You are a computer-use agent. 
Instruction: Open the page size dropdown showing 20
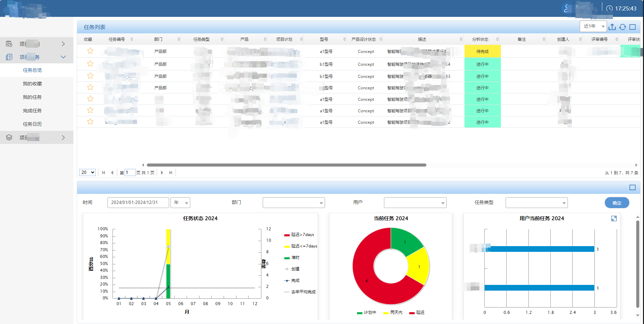(x=88, y=172)
